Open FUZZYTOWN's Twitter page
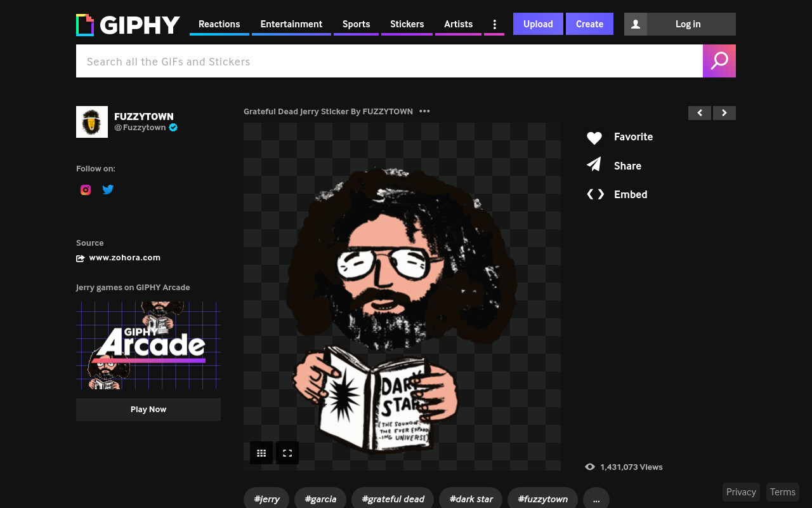The width and height of the screenshot is (812, 508). click(108, 189)
